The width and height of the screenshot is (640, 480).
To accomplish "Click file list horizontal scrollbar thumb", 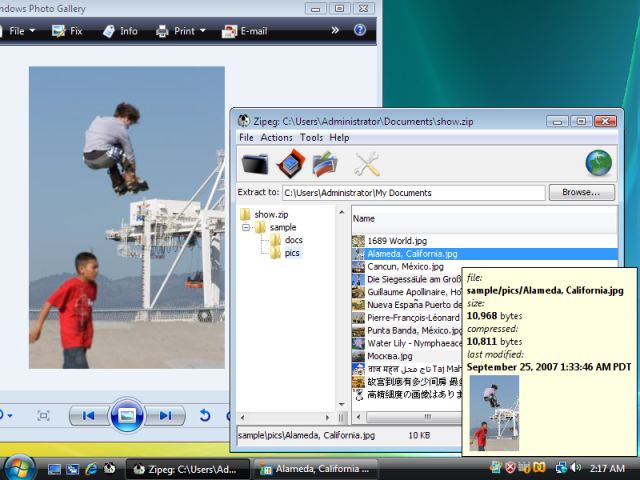I will (414, 417).
